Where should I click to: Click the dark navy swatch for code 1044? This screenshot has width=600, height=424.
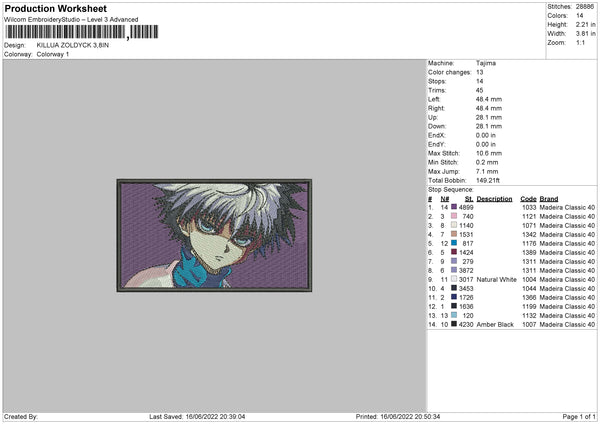click(x=454, y=288)
